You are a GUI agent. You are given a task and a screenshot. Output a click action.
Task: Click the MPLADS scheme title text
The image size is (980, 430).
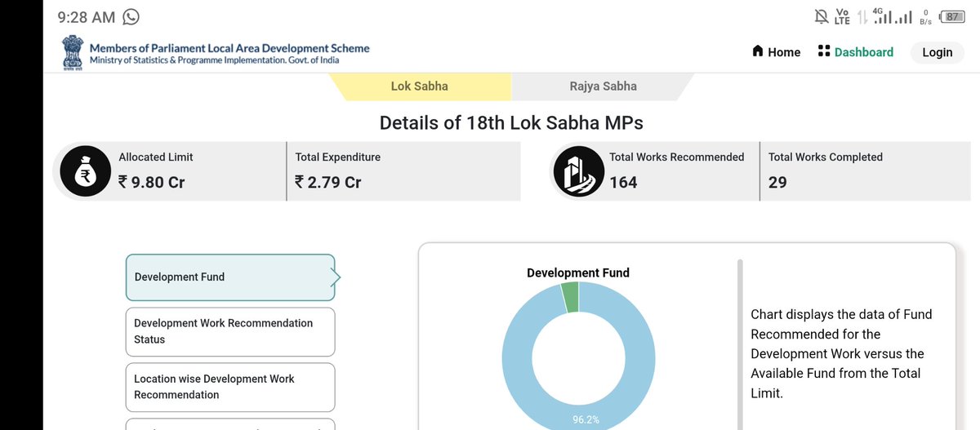click(x=229, y=48)
